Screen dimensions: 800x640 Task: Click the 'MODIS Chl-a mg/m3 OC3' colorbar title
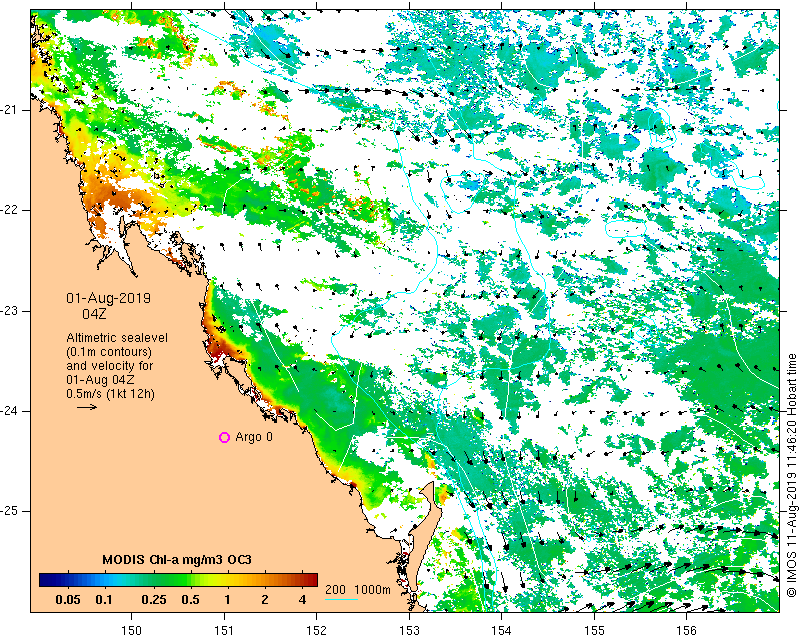(x=177, y=560)
